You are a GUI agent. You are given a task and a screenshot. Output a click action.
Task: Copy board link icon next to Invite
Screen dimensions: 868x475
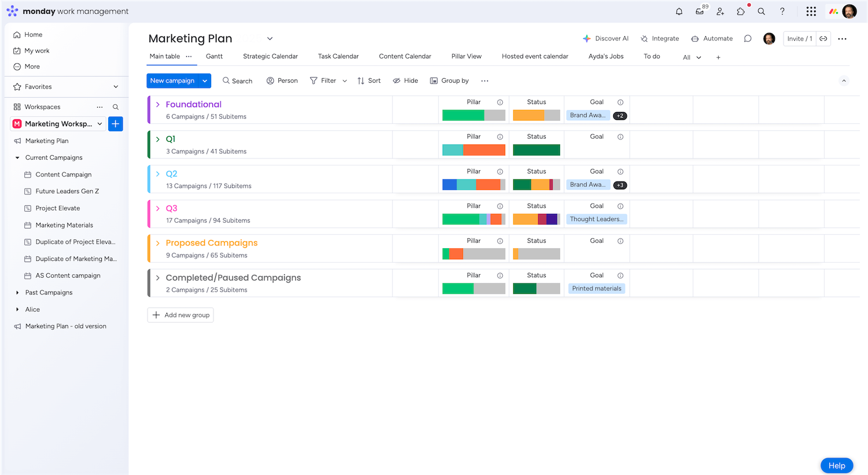823,39
